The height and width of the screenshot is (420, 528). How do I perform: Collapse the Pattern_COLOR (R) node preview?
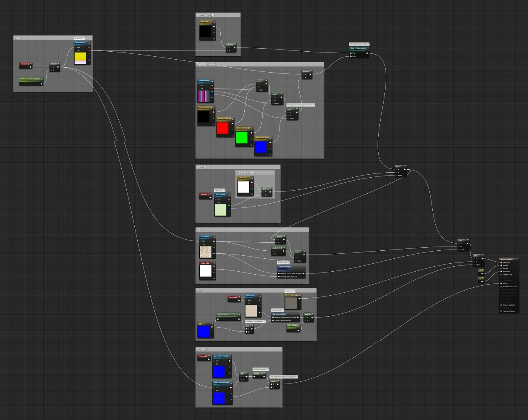[233, 119]
